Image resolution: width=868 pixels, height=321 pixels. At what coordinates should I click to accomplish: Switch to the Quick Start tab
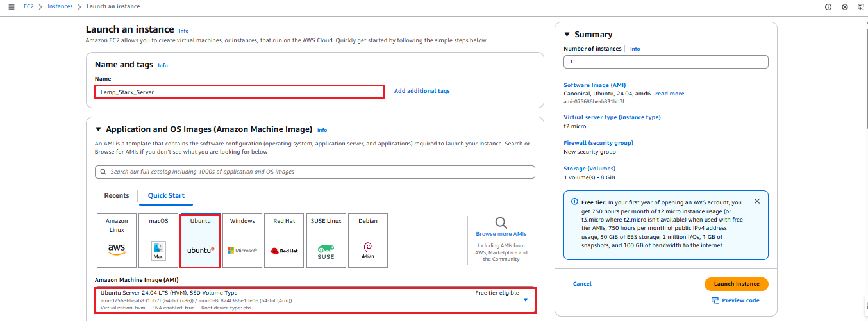(166, 196)
